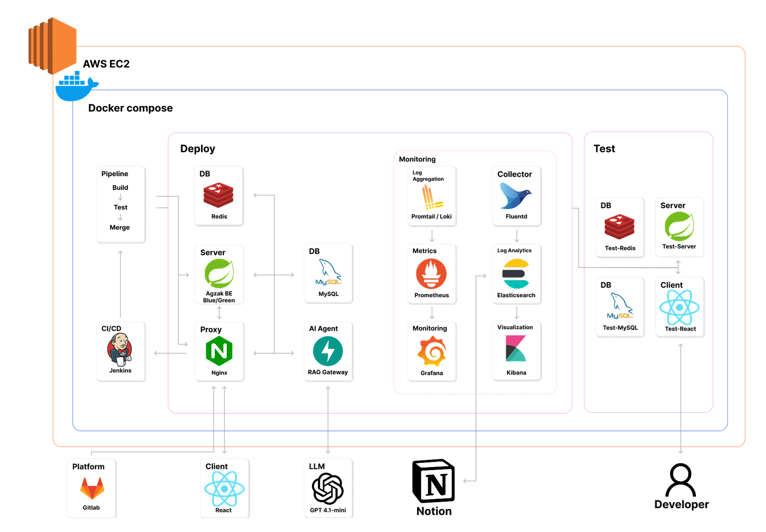
Task: Click 'Merge' in the Pipeline card
Action: point(119,227)
